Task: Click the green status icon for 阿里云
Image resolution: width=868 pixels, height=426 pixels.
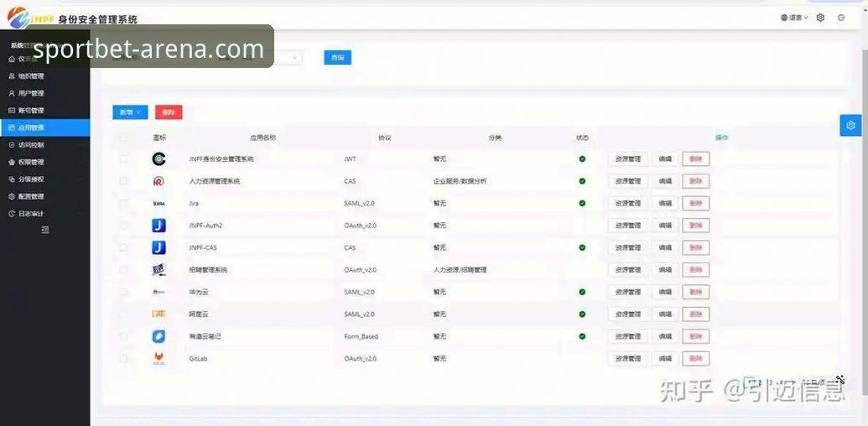Action: coord(582,314)
